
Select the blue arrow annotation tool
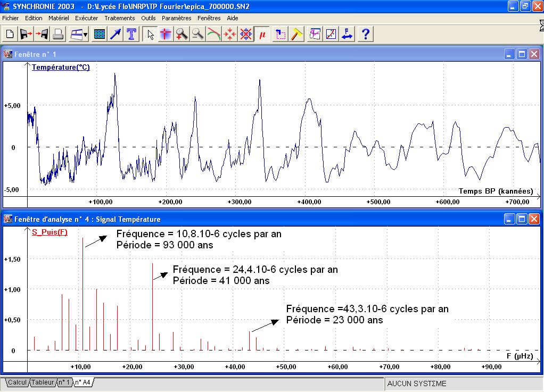click(x=115, y=34)
